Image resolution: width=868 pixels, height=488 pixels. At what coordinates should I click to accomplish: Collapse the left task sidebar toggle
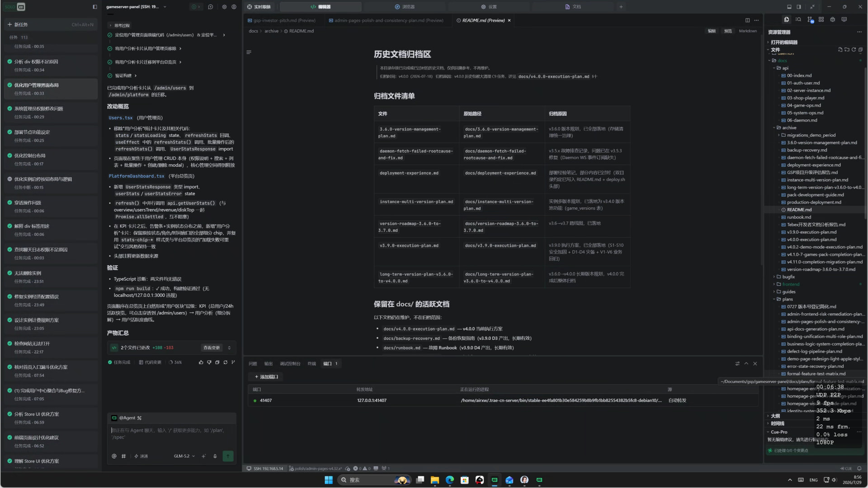pos(94,7)
